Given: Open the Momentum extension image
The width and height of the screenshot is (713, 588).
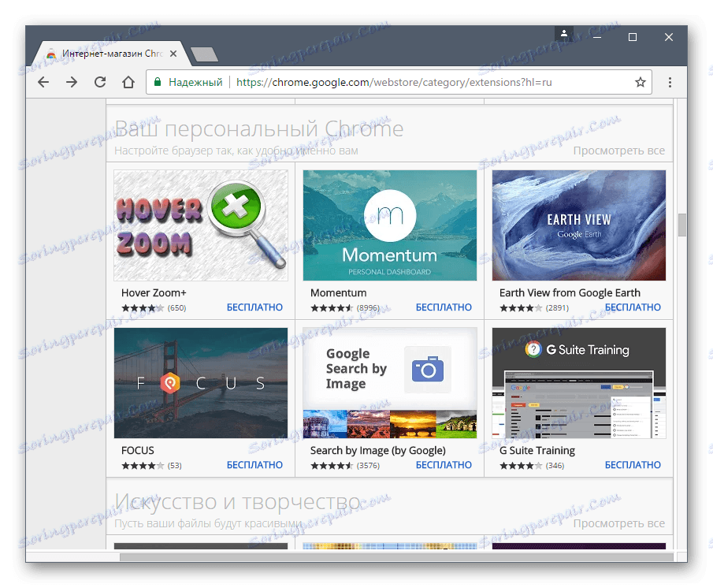Looking at the screenshot, I should (x=390, y=225).
